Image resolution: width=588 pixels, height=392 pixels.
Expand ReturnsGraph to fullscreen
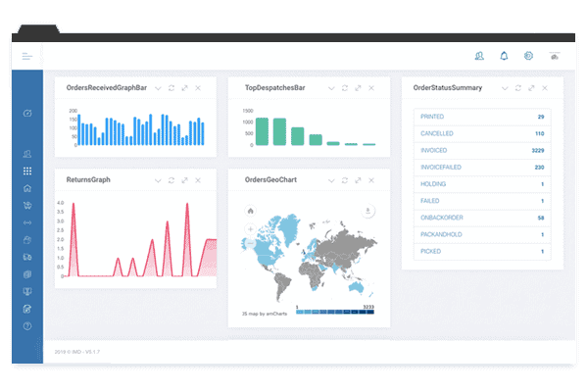184,180
